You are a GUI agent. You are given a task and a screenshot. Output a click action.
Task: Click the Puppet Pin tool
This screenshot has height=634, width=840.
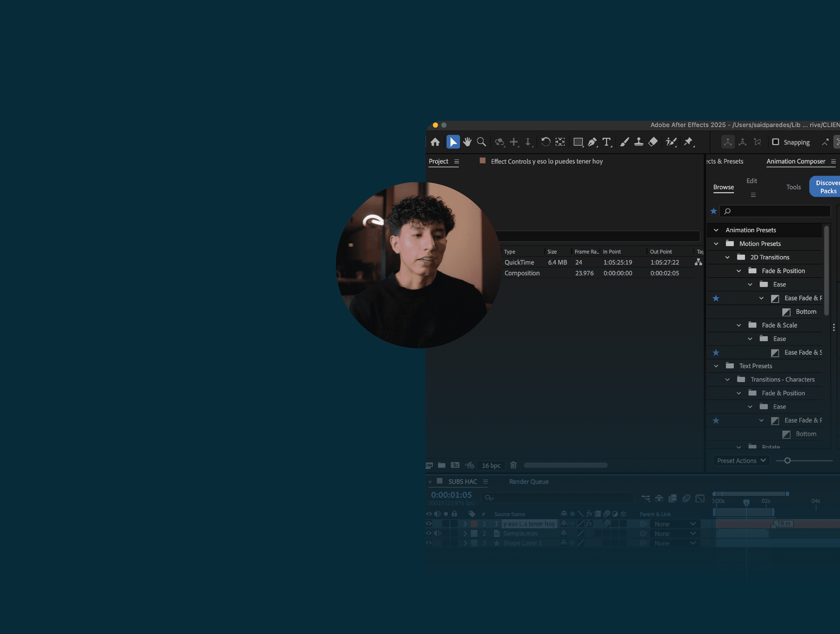(x=688, y=142)
